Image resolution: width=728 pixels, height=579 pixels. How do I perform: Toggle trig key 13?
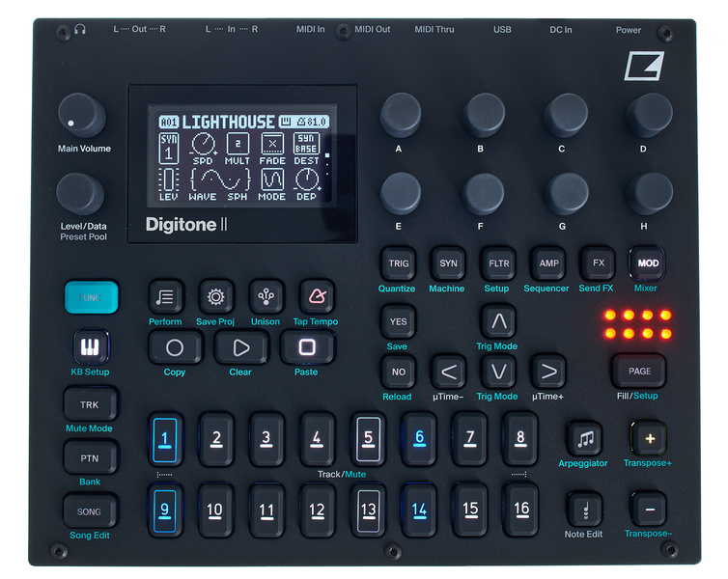(x=368, y=510)
